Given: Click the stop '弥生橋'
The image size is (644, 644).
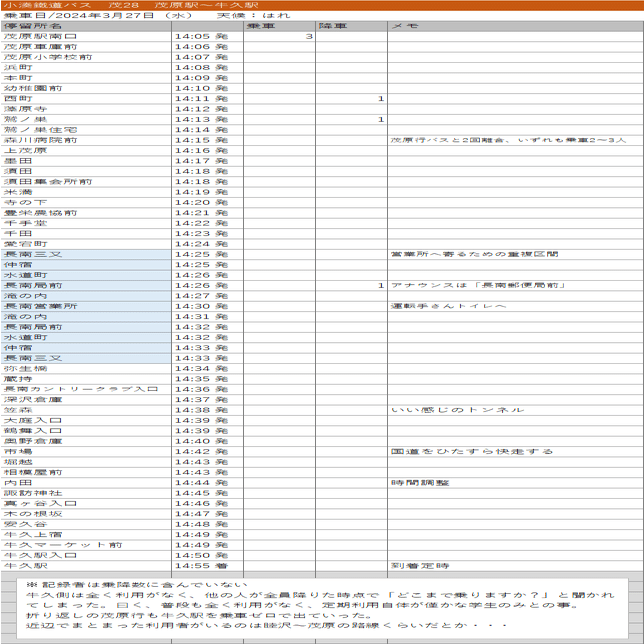Looking at the screenshot, I should pyautogui.click(x=25, y=368).
